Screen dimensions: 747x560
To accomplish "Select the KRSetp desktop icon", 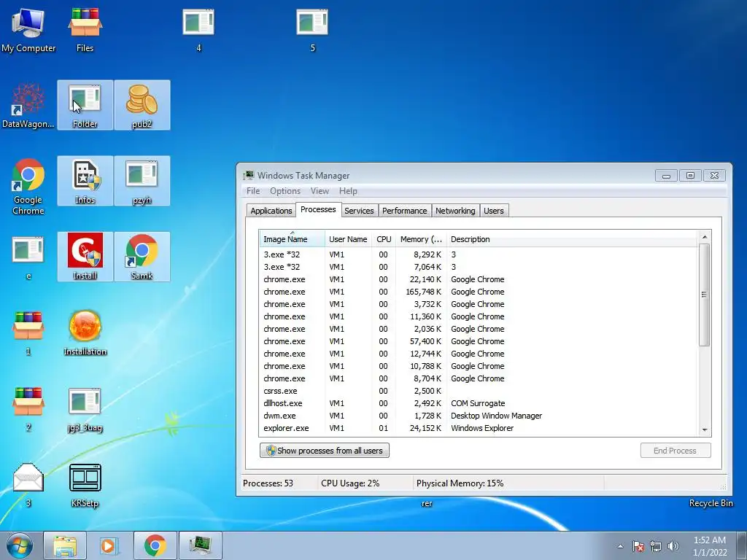I will 85,485.
